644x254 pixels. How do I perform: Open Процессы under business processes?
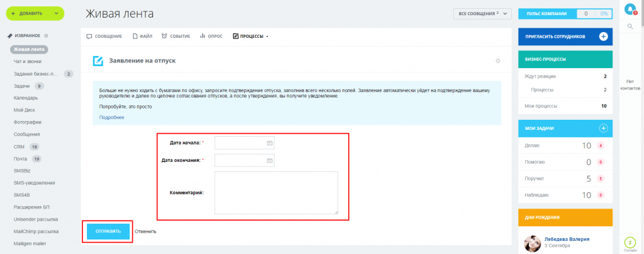tap(565, 89)
